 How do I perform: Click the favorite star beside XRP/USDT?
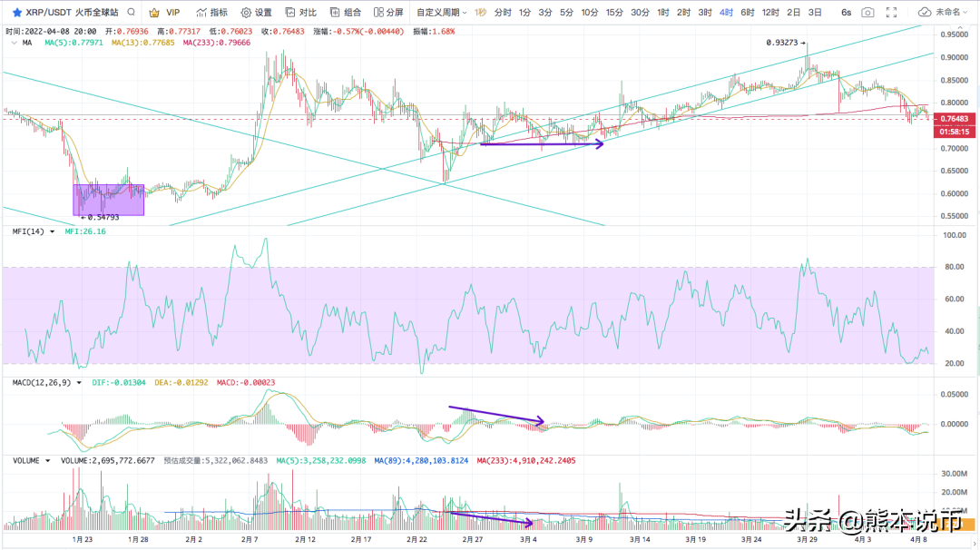point(16,13)
